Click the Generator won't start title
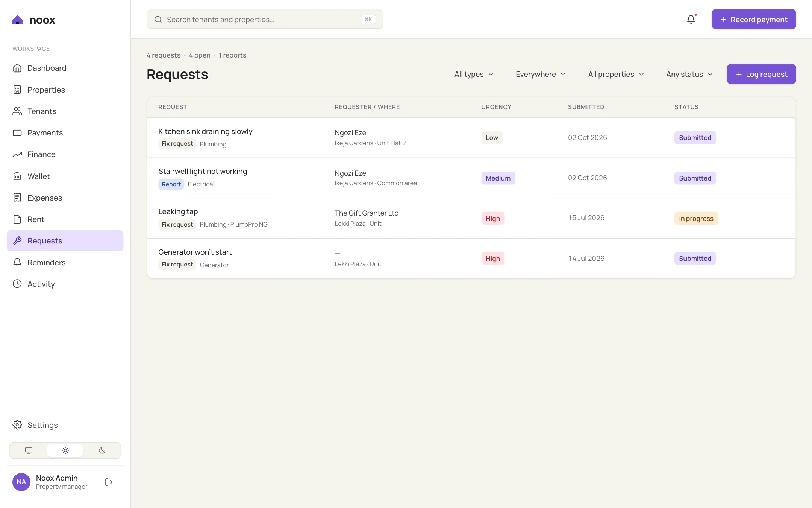Image resolution: width=812 pixels, height=508 pixels. pyautogui.click(x=195, y=252)
